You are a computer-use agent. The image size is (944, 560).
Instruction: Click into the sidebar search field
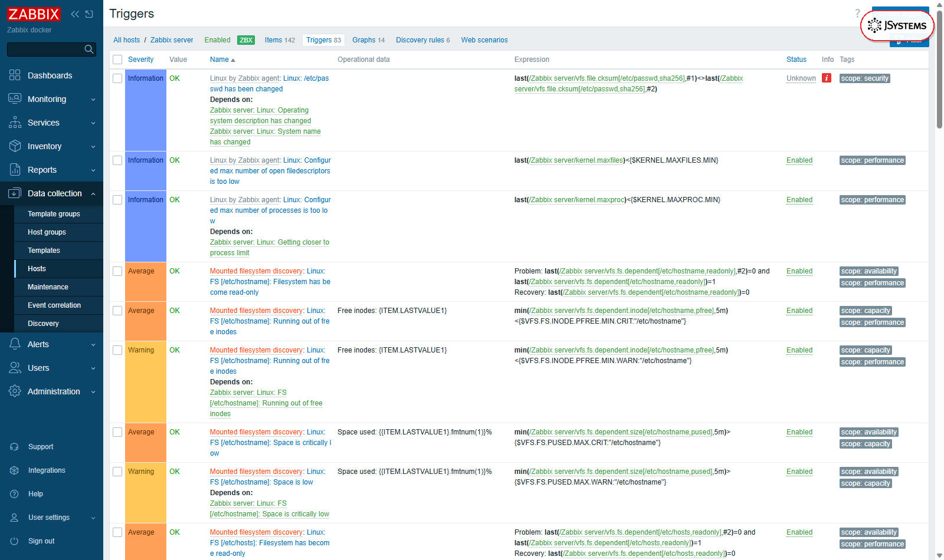click(x=45, y=49)
